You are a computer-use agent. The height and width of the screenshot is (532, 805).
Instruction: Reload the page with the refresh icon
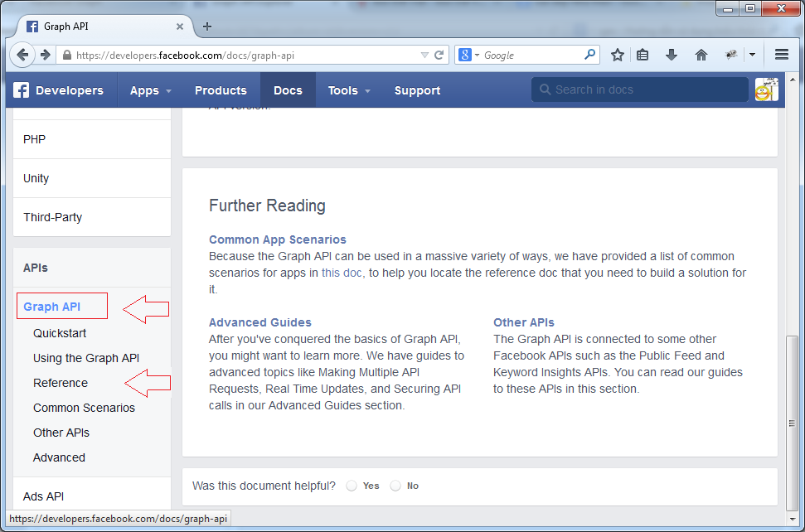[x=439, y=55]
